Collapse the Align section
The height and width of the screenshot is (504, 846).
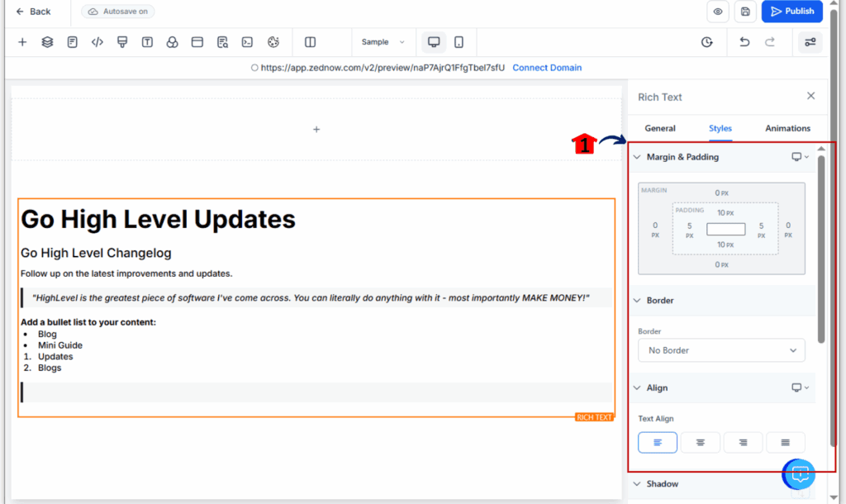pos(637,388)
